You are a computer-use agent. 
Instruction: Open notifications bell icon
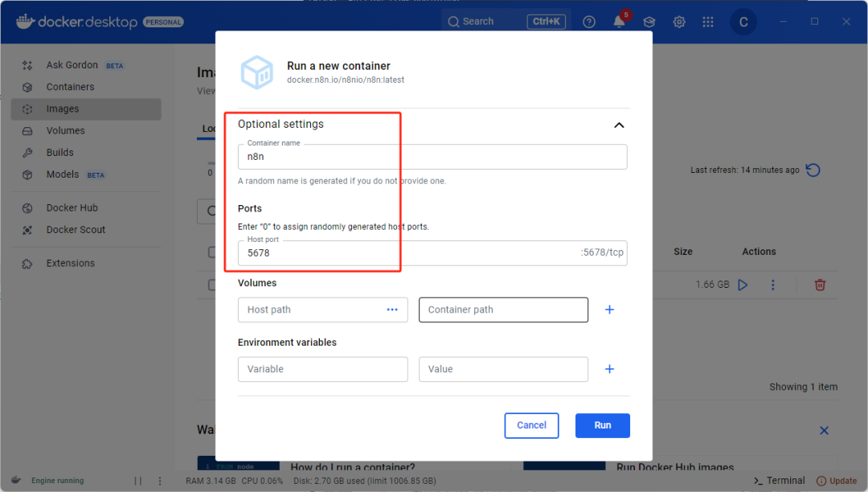point(619,22)
